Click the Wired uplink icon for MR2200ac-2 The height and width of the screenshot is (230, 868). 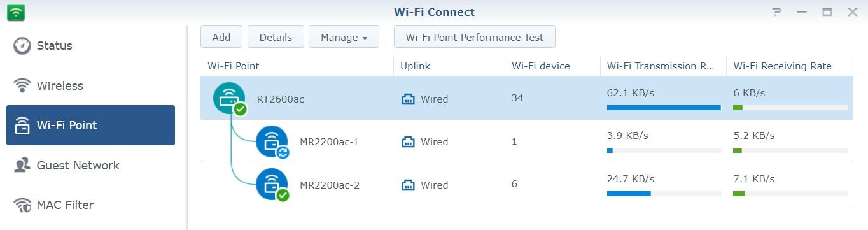[408, 185]
